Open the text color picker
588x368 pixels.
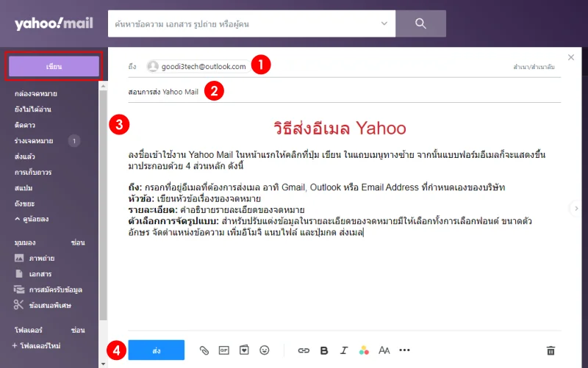[x=364, y=350]
